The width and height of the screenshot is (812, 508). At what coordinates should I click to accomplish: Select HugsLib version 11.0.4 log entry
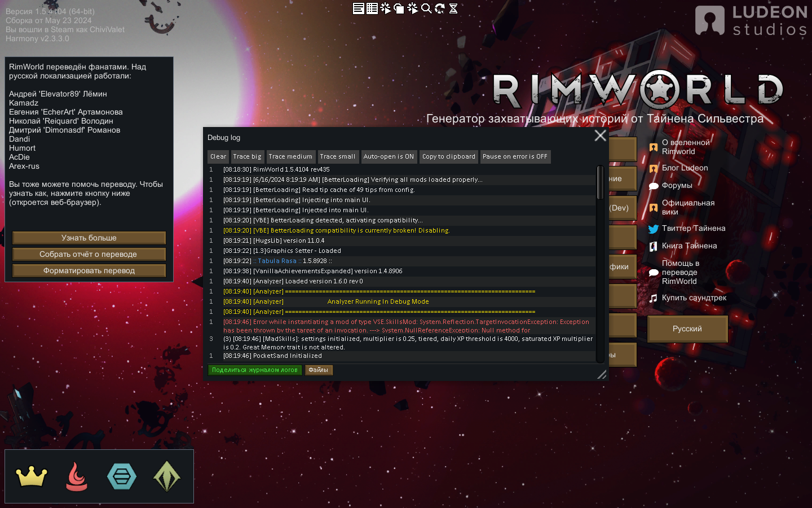[401, 240]
